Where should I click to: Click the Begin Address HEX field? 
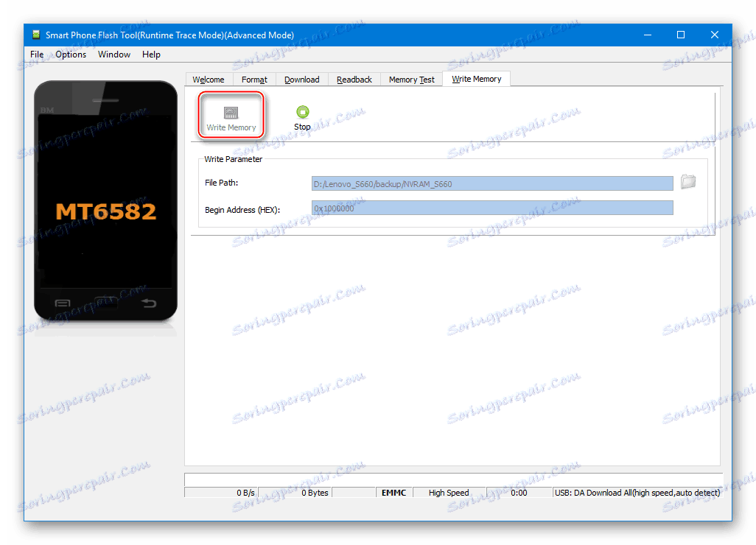[x=492, y=208]
